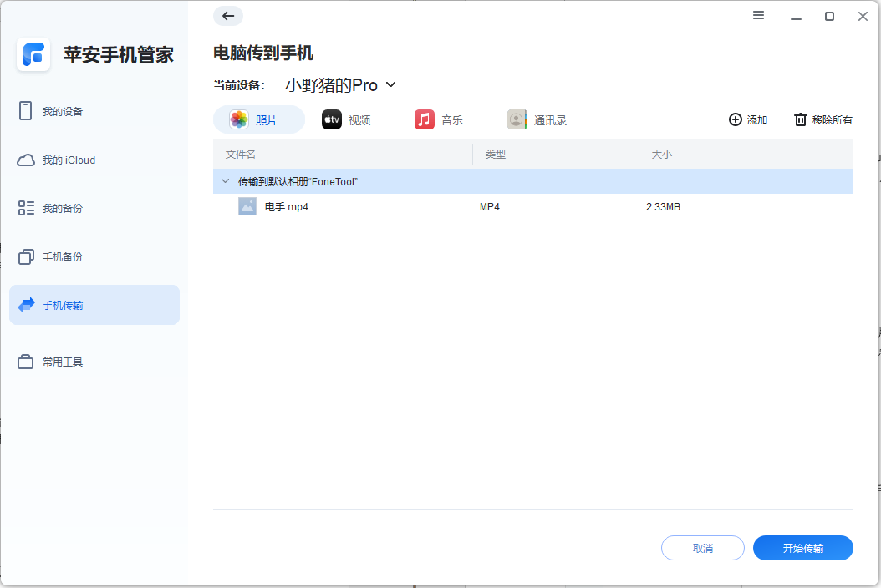Screen dimensions: 881x588
Task: Open 我的iCloud from the sidebar
Action: pos(94,160)
